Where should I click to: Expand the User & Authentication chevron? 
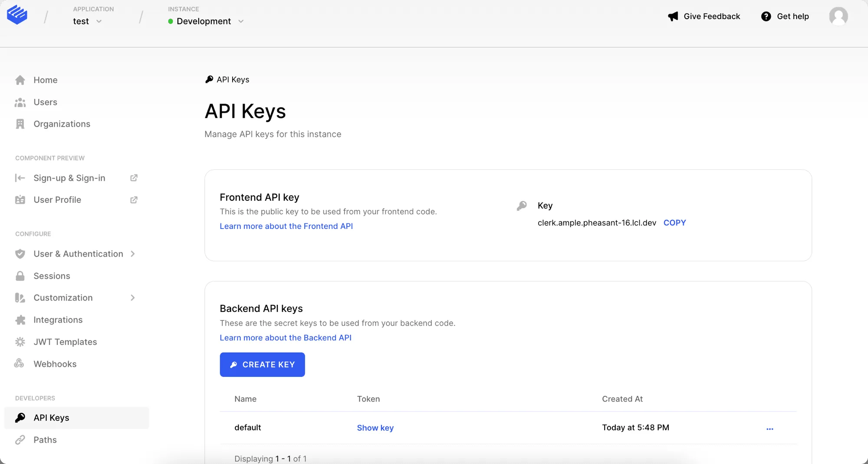(133, 254)
